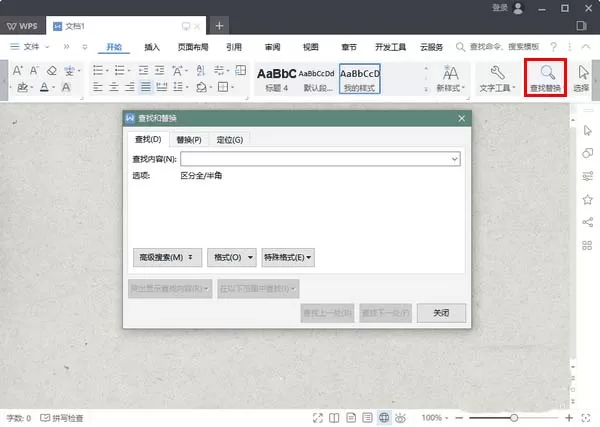Switch to outline view in status bar

[x=367, y=418]
